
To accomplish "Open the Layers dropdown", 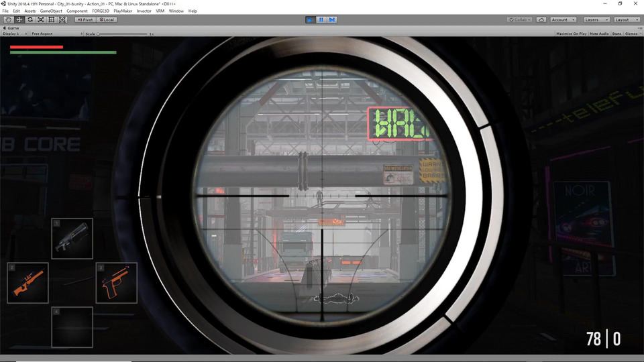I will [x=596, y=19].
